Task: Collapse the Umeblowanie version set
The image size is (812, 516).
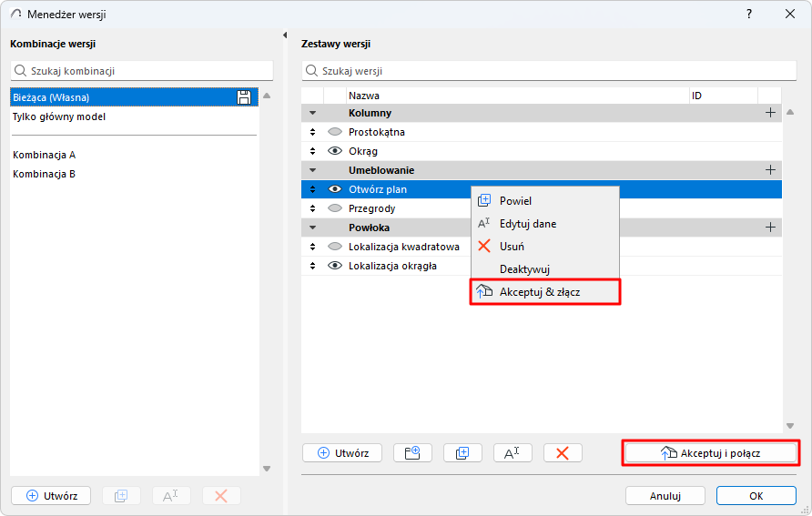Action: click(313, 170)
